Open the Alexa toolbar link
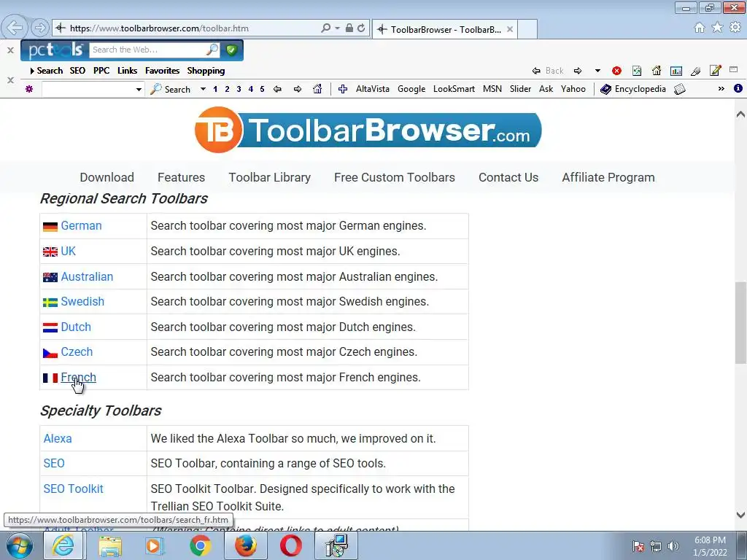The width and height of the screenshot is (747, 560). pyautogui.click(x=58, y=438)
